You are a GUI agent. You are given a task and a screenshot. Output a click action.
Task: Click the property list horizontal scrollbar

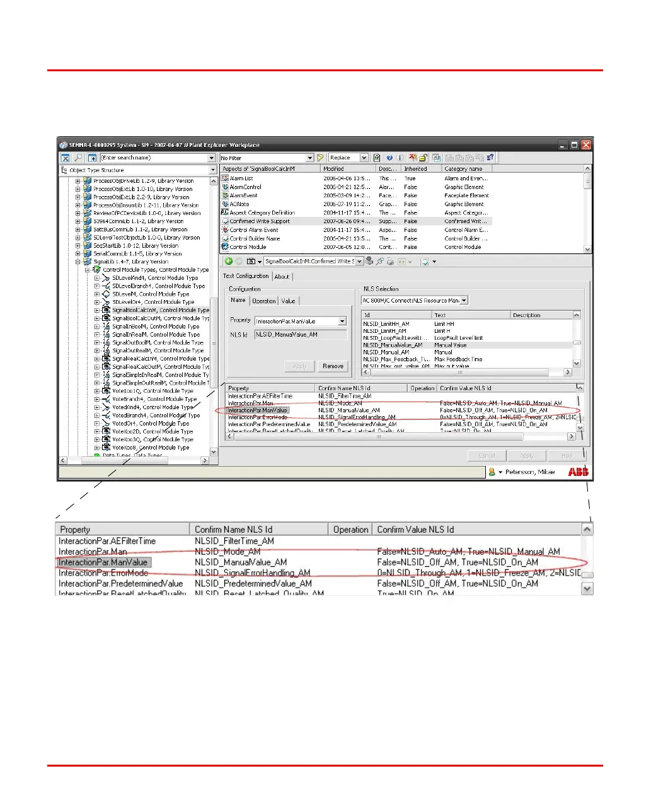click(400, 436)
